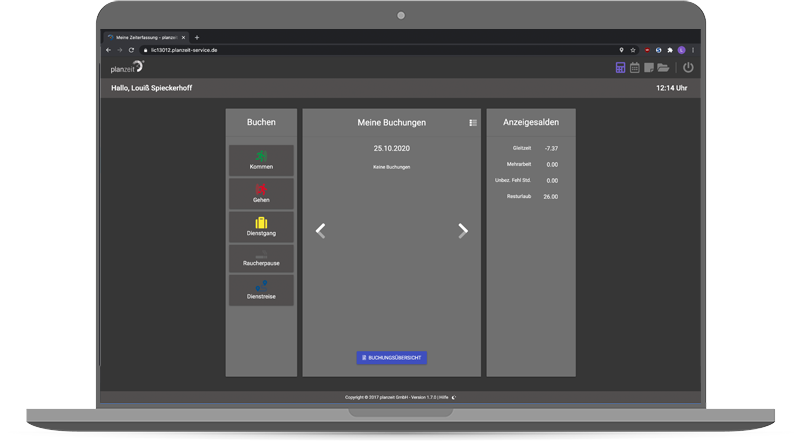Click the Keine Buchungen text

[x=391, y=167]
